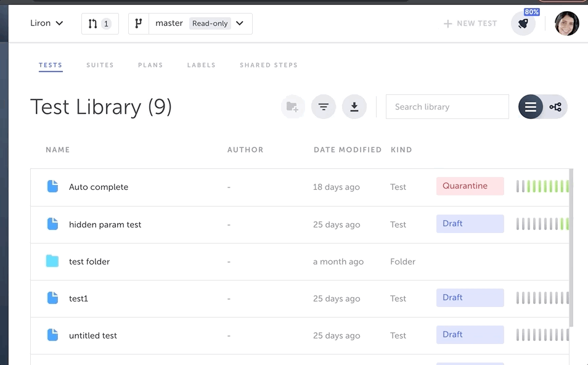
Task: Open the Auto complete test
Action: click(x=99, y=187)
